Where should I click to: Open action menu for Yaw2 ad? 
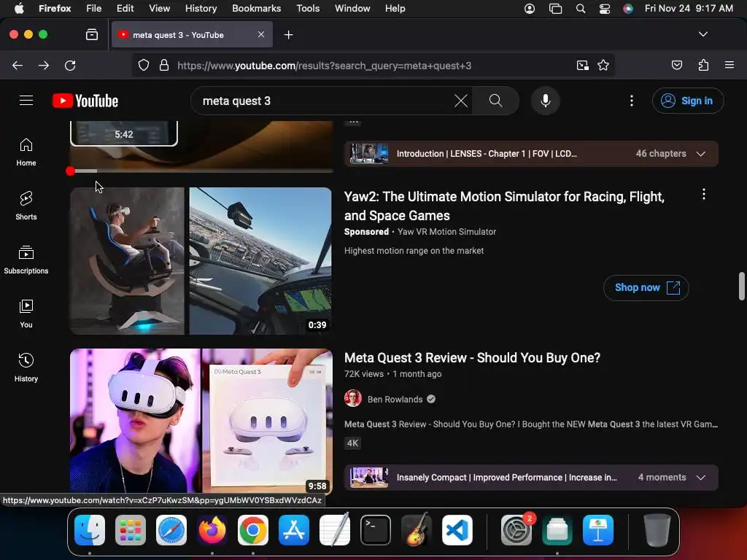pos(704,194)
